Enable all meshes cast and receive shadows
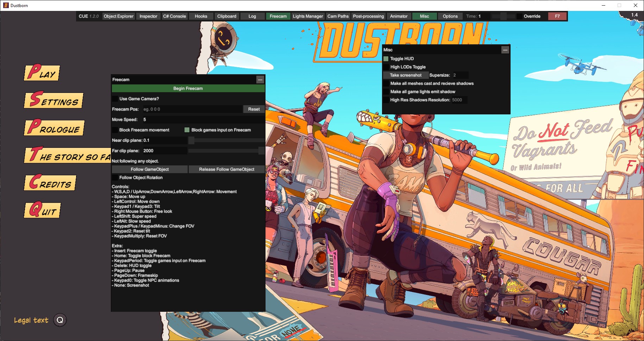Image resolution: width=644 pixels, height=341 pixels. [386, 83]
